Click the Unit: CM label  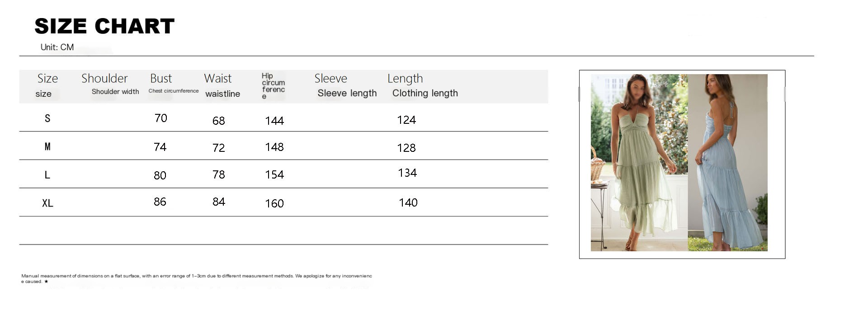point(57,47)
